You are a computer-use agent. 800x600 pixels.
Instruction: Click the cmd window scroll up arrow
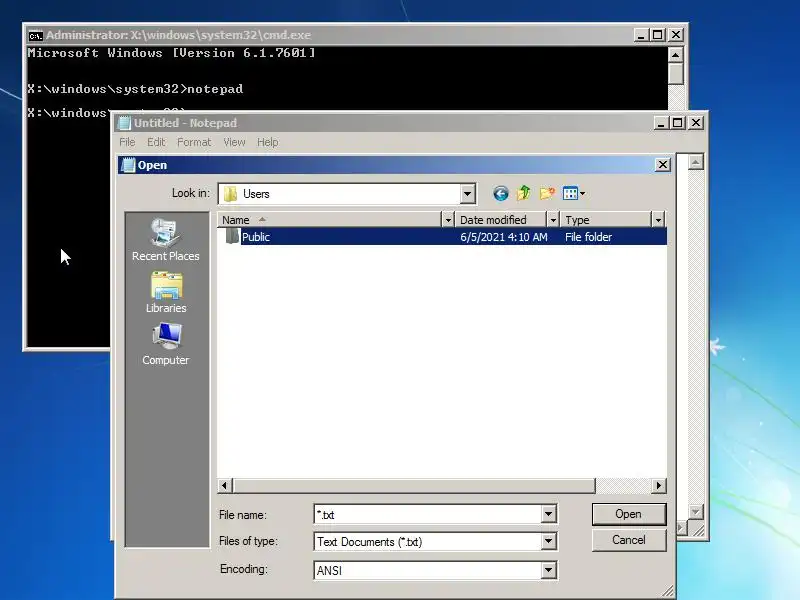tap(676, 55)
